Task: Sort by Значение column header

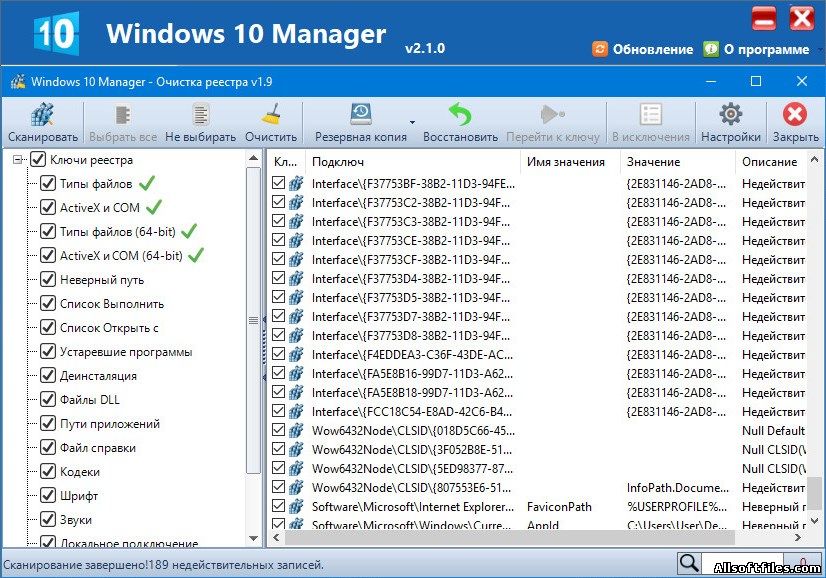Action: (678, 162)
